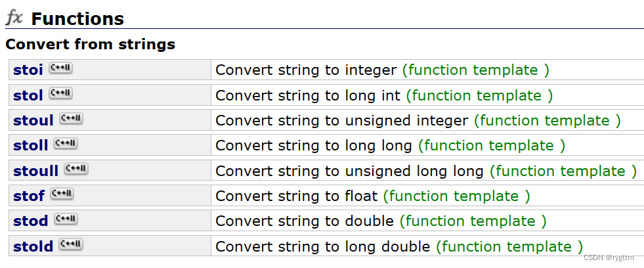Click the 'Convert from strings' subheading
Screen dimensions: 644x268
coord(91,44)
